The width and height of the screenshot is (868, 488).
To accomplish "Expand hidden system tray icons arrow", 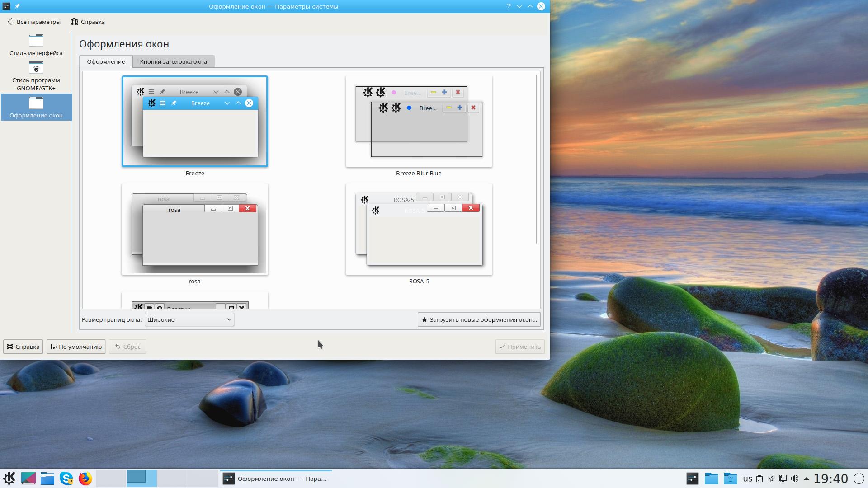I will click(806, 479).
